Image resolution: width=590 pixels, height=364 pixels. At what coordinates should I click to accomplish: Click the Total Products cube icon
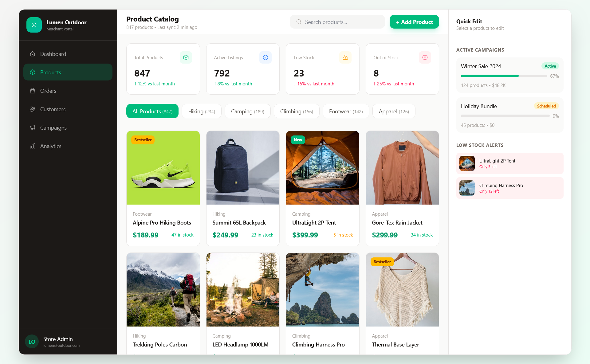186,57
